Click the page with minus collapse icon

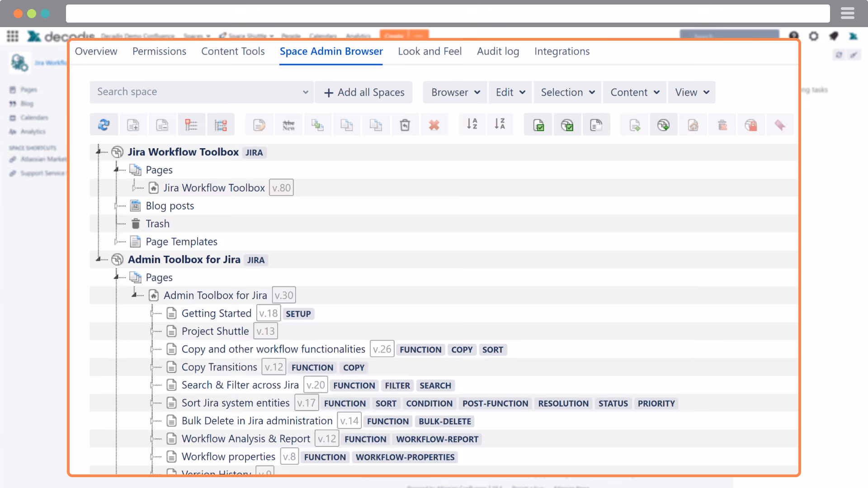(162, 125)
